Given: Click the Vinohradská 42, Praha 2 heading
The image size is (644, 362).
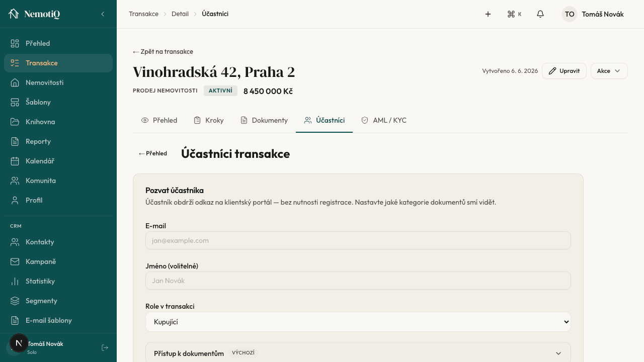Looking at the screenshot, I should [x=214, y=72].
